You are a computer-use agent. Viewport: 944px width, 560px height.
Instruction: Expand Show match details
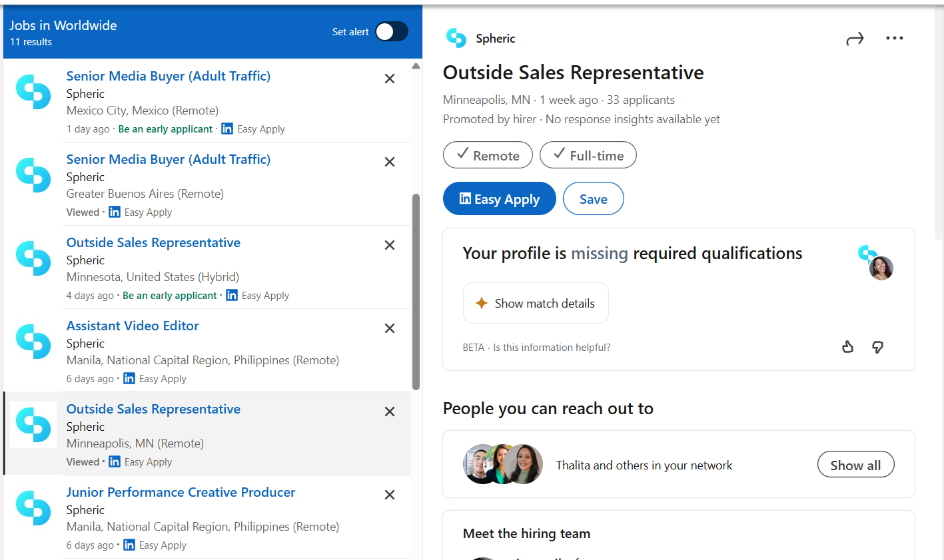point(536,304)
